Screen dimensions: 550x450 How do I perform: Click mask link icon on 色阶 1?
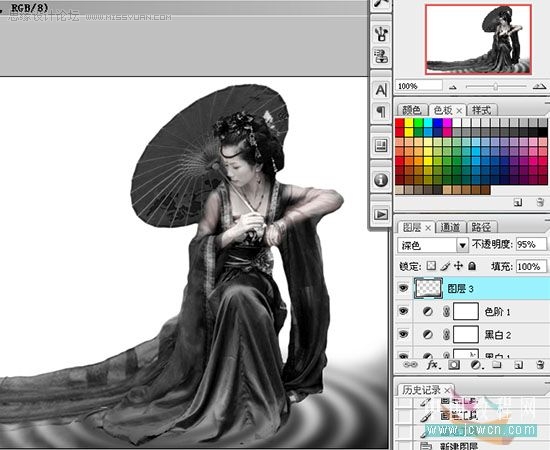tap(446, 311)
